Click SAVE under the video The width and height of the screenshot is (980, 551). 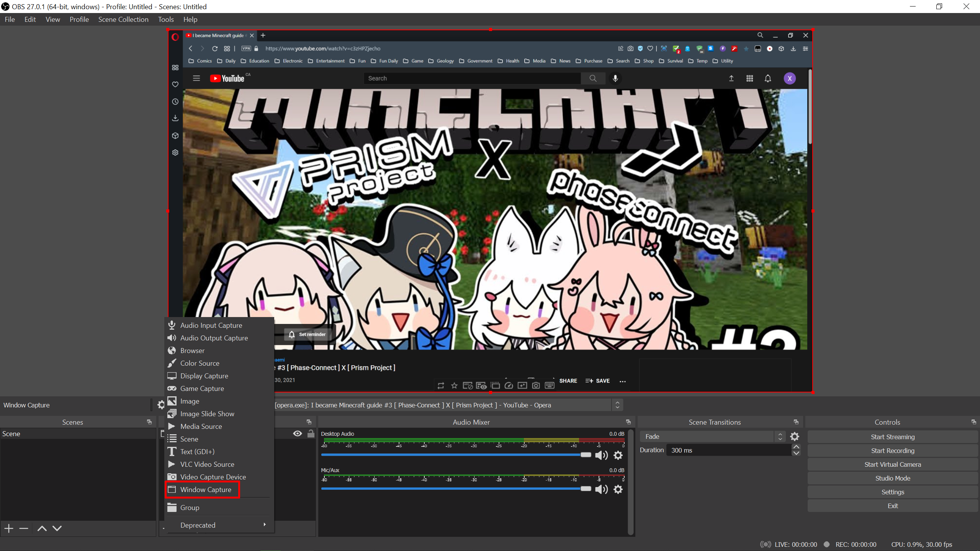coord(597,381)
